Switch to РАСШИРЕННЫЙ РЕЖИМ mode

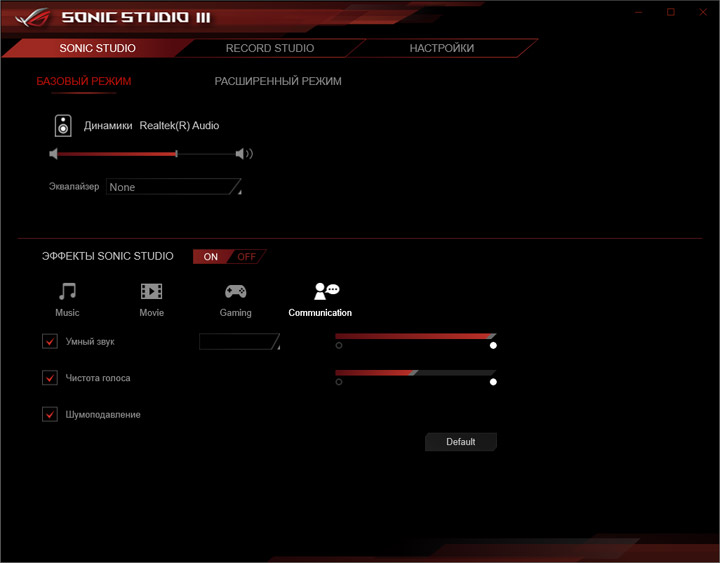click(278, 81)
